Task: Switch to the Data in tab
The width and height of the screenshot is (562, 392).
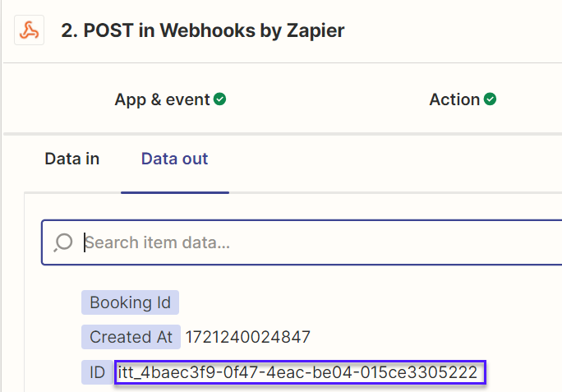Action: coord(72,159)
